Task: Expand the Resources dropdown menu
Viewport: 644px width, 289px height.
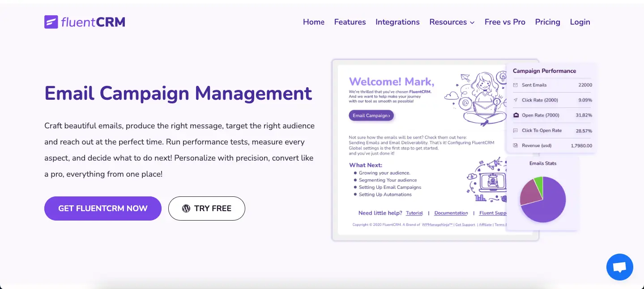Action: [452, 22]
